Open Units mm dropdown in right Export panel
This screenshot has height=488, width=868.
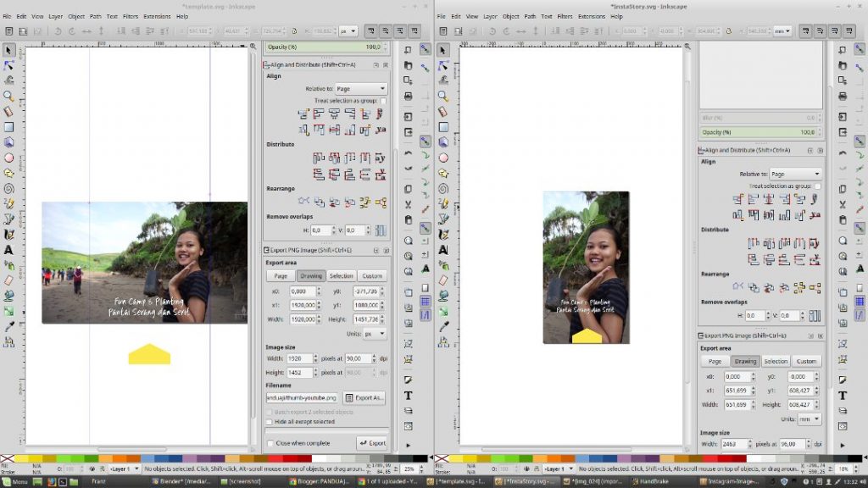(809, 419)
